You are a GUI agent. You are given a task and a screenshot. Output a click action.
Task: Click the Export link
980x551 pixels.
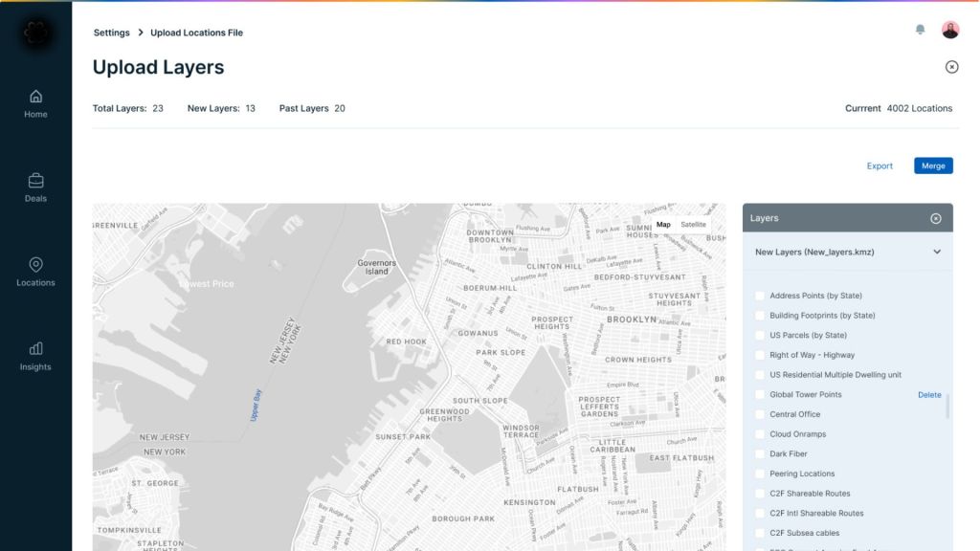click(x=880, y=165)
